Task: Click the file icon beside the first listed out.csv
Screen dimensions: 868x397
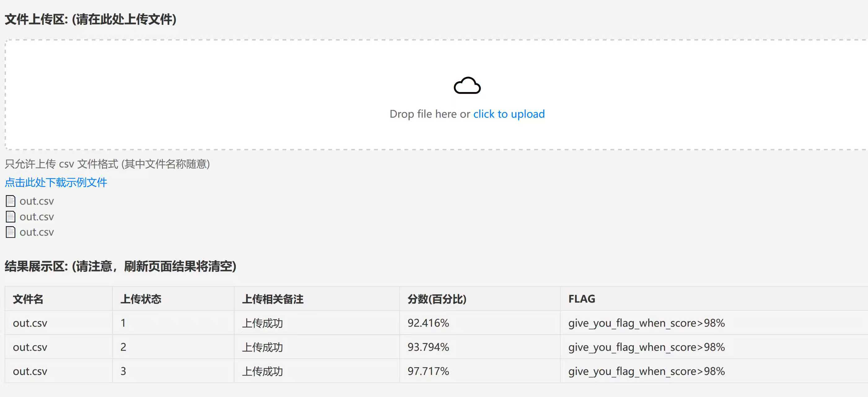Action: pyautogui.click(x=11, y=201)
